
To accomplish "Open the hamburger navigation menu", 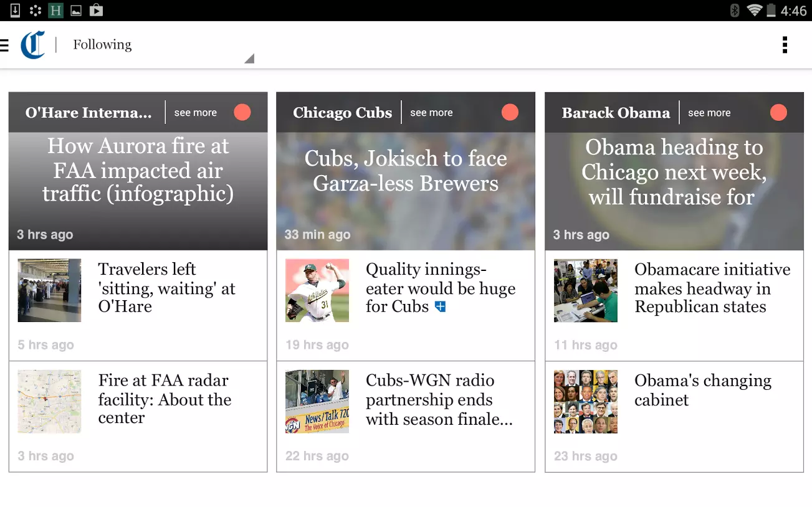I will [4, 45].
